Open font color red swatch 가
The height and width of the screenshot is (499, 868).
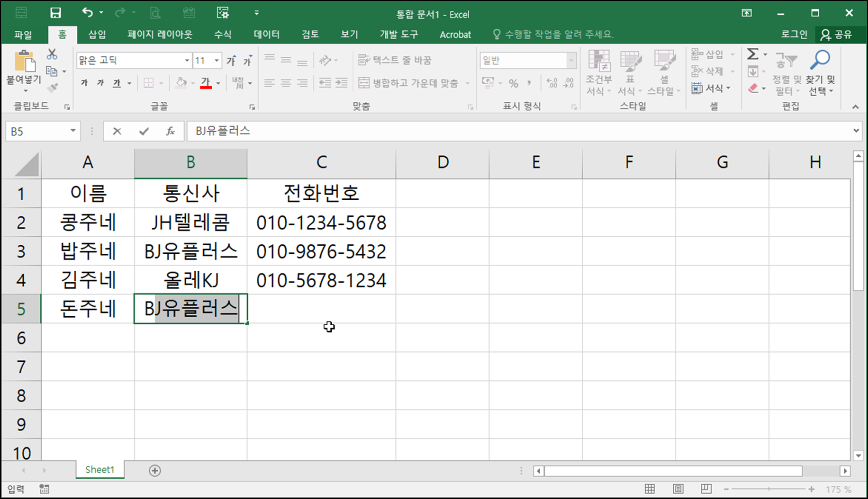tap(206, 83)
